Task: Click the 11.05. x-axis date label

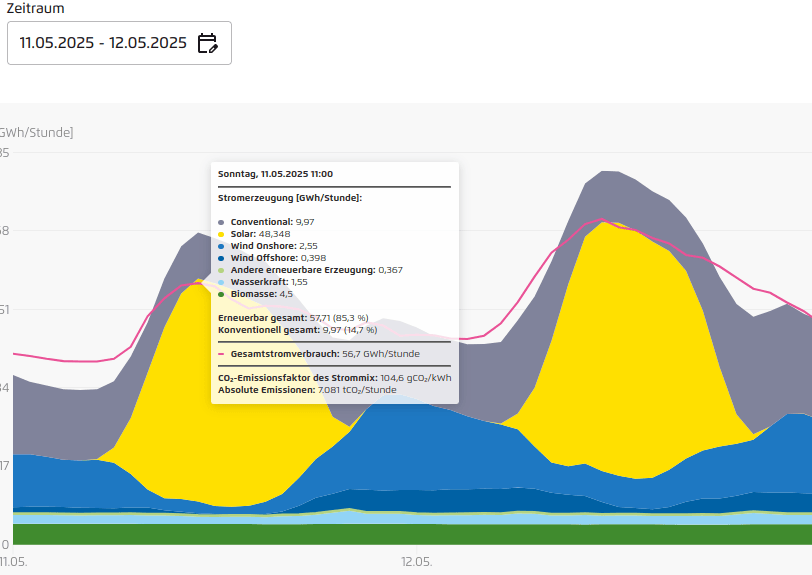Action: [13, 562]
